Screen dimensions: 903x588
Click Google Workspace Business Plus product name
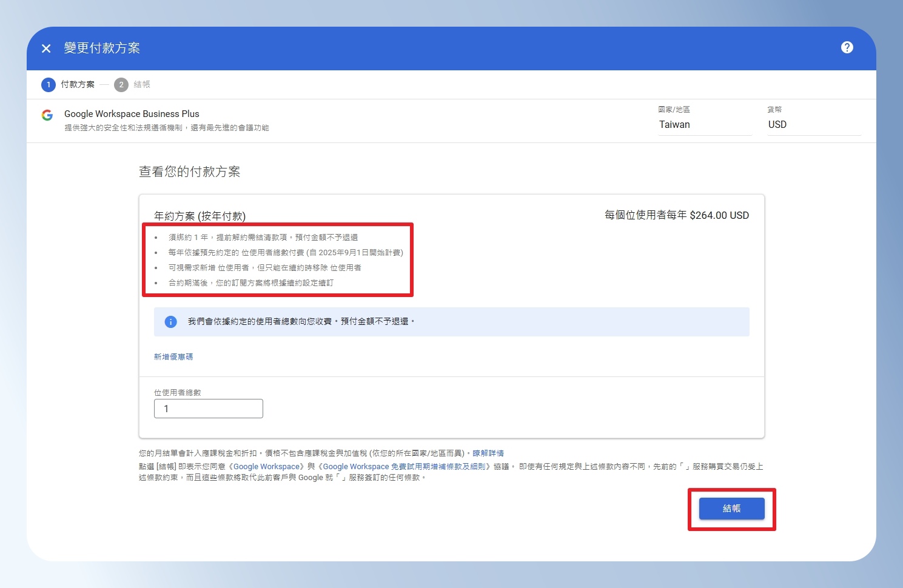click(x=132, y=114)
